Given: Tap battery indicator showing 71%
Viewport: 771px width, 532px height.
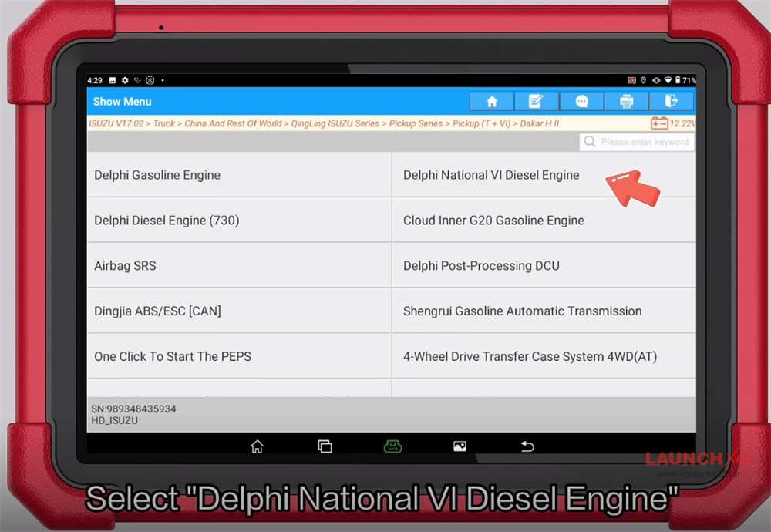Looking at the screenshot, I should pyautogui.click(x=685, y=80).
